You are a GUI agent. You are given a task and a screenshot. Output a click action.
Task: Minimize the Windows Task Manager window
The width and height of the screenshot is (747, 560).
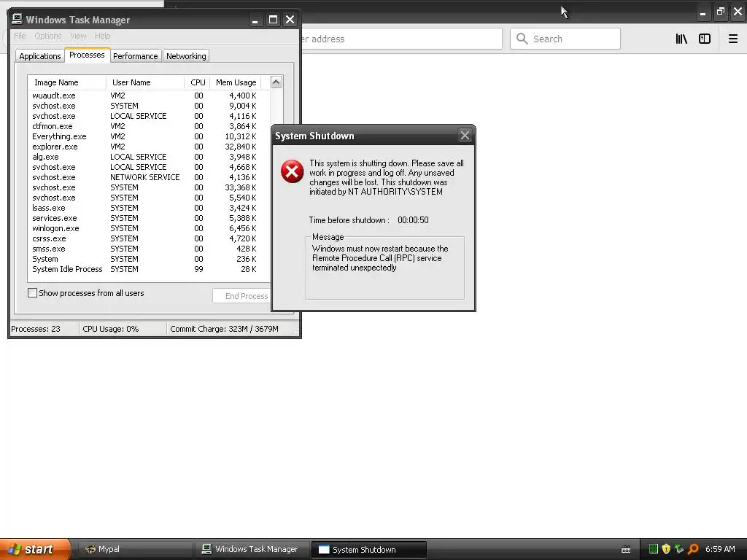tap(255, 20)
